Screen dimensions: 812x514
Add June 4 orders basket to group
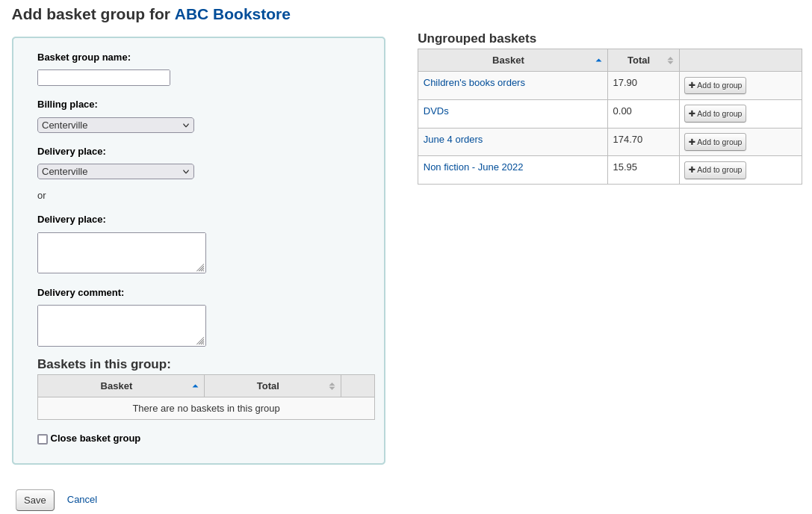pos(714,142)
